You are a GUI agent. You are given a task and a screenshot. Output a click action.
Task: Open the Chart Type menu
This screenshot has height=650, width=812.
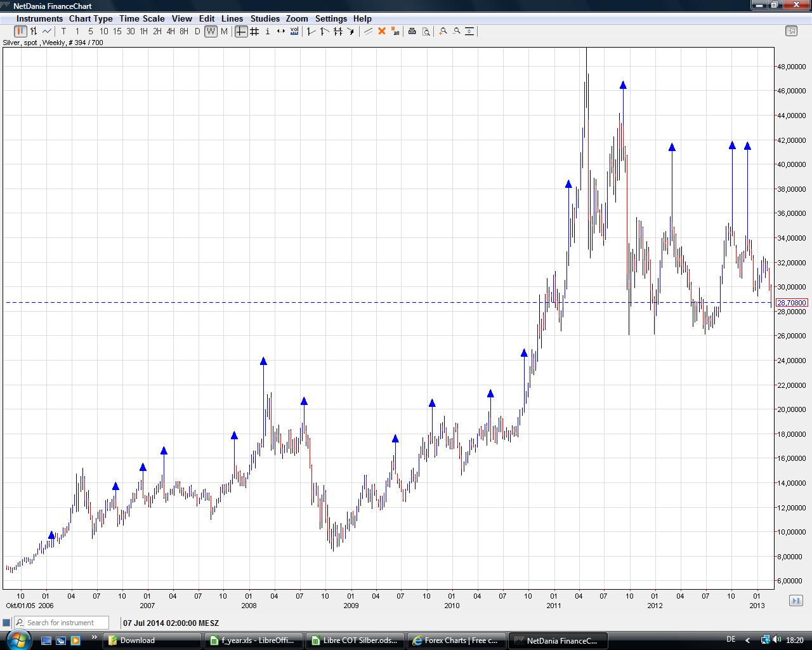coord(91,18)
